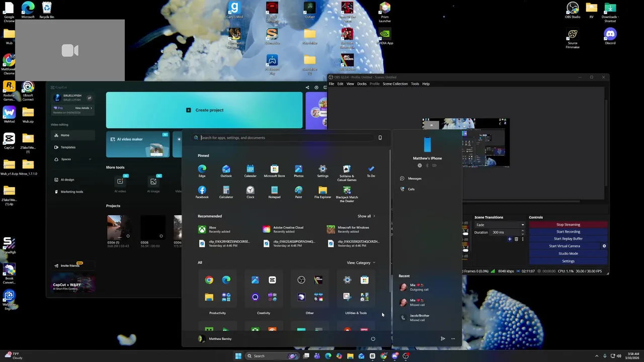Open CapCut from the taskbar

[x=372, y=356]
